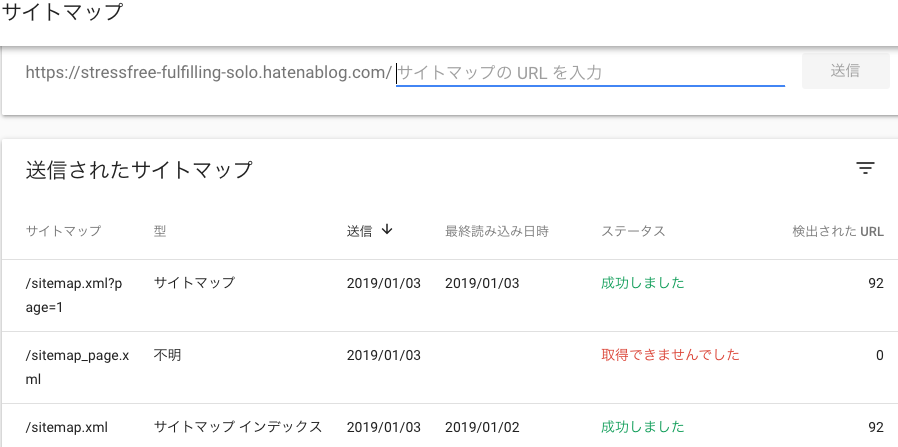Screen dimensions: 898x447
Task: Click the sort arrow next to 送信
Action: (x=387, y=230)
